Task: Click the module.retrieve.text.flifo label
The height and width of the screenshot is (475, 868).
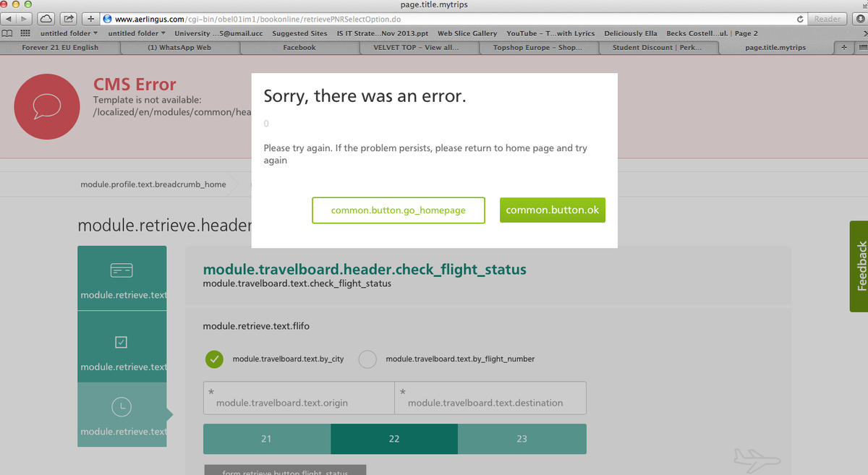Action: point(256,327)
